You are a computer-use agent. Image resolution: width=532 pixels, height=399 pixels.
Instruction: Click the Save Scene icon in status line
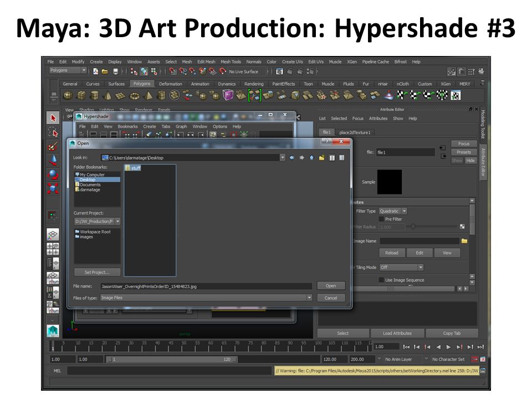pos(115,71)
